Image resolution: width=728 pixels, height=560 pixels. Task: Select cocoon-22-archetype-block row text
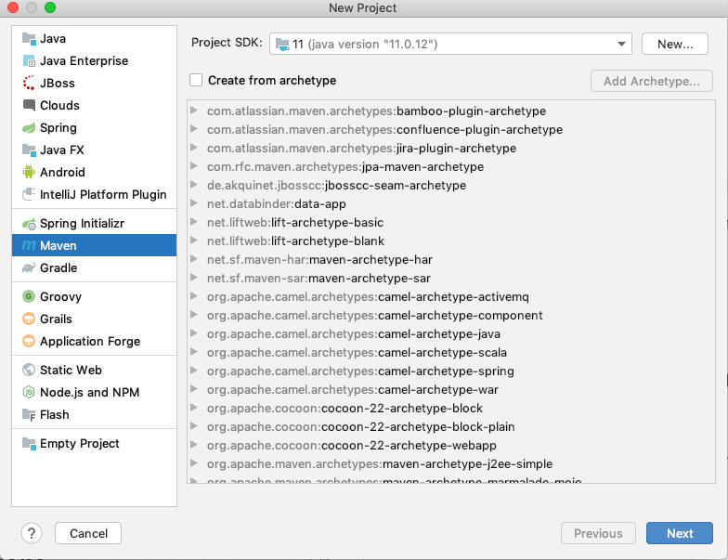click(345, 409)
